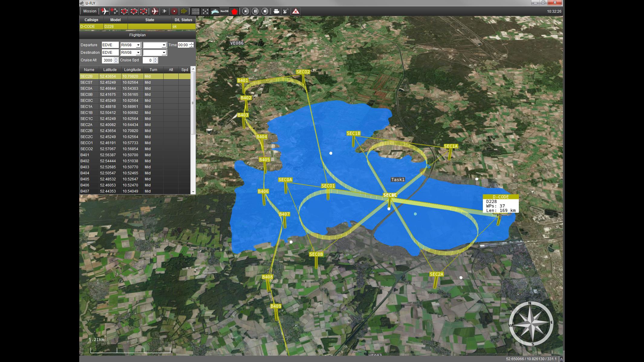
Task: Toggle the flight path arc icon
Action: click(x=215, y=11)
